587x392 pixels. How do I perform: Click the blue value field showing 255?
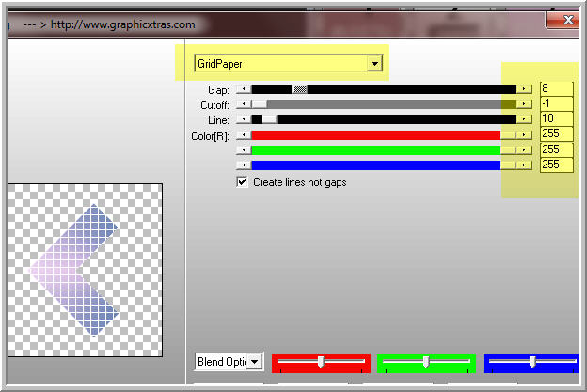[557, 165]
